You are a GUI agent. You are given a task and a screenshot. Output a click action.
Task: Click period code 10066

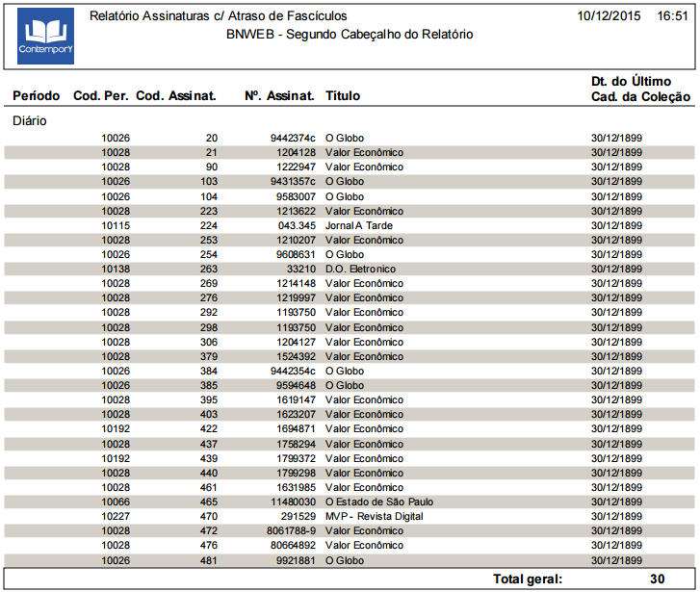116,502
